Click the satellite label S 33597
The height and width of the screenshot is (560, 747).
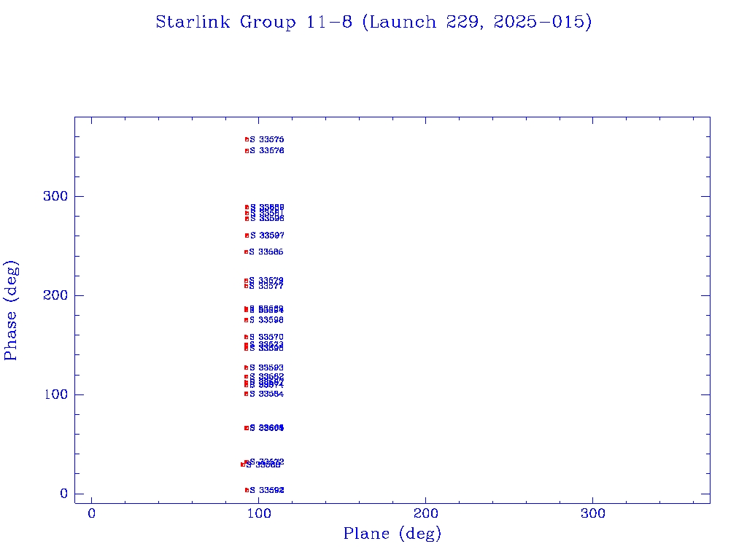coord(267,236)
